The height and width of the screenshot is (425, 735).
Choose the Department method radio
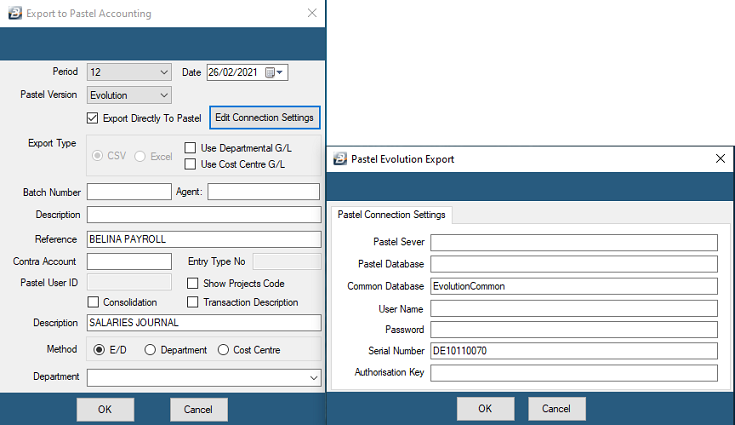coord(150,350)
